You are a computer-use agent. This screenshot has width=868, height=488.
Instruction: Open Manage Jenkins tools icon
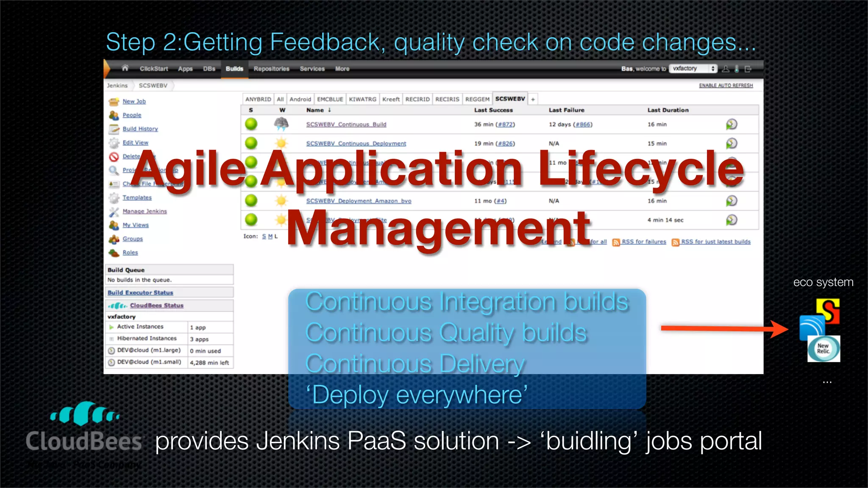coord(114,211)
